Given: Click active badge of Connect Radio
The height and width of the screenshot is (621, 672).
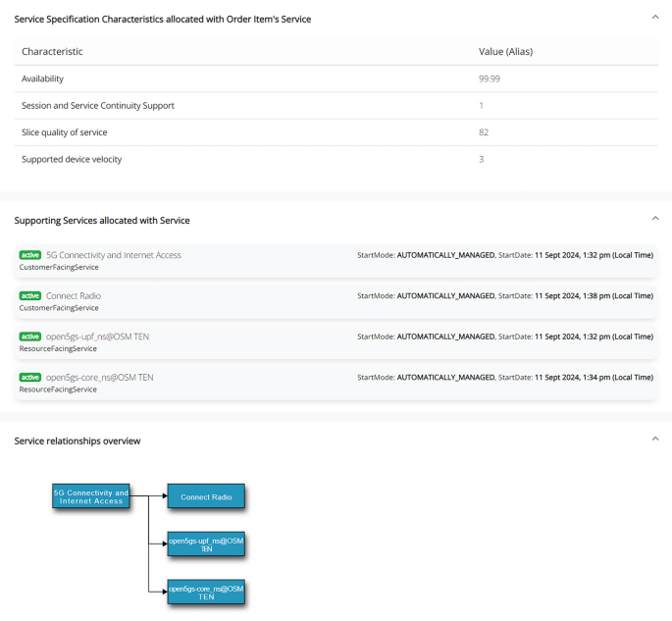Looking at the screenshot, I should 30,295.
